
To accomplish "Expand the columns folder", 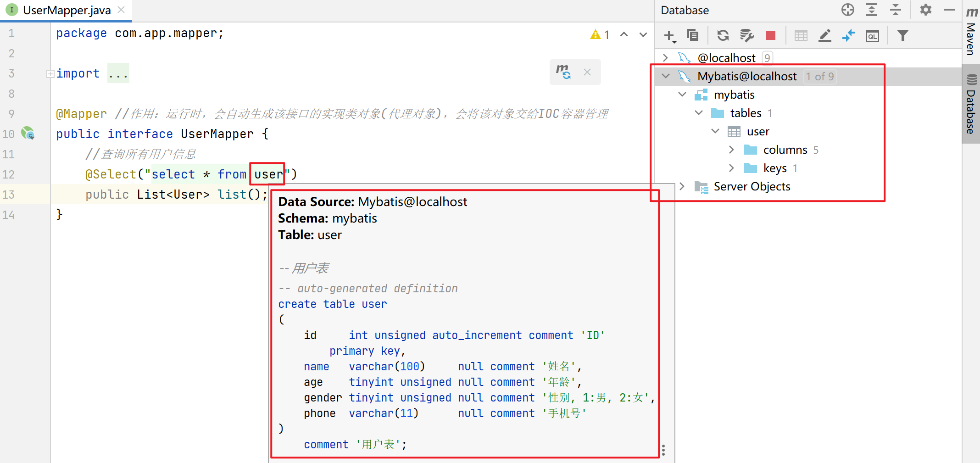I will tap(732, 150).
